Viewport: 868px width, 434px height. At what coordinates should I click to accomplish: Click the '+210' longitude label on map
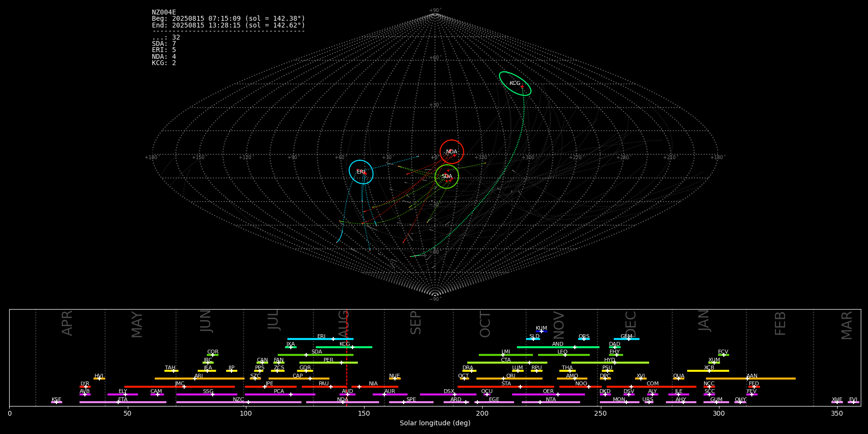pyautogui.click(x=669, y=158)
